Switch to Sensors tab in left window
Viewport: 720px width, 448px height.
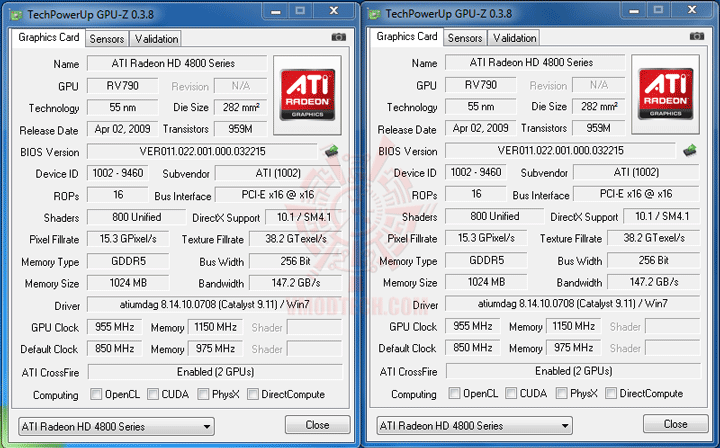pos(107,39)
